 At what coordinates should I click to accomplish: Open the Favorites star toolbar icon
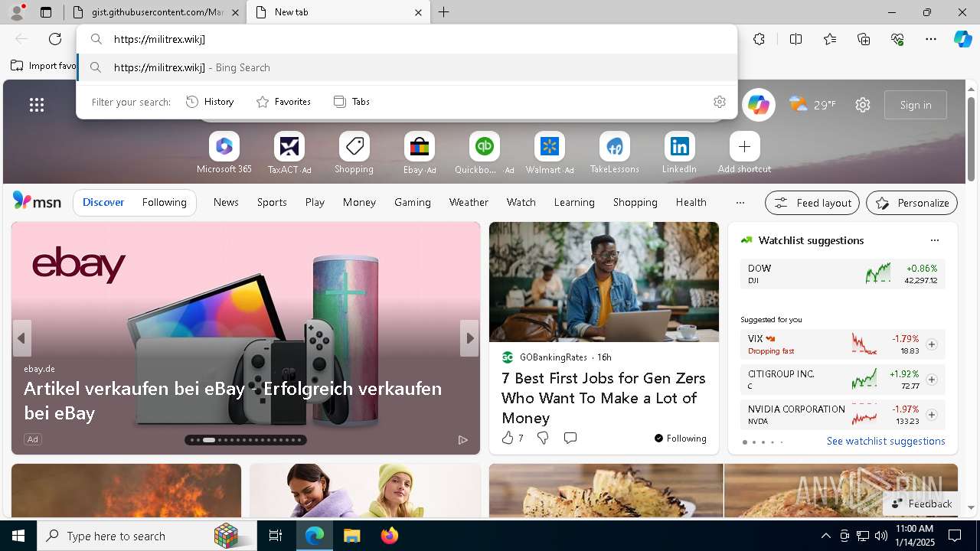[830, 39]
